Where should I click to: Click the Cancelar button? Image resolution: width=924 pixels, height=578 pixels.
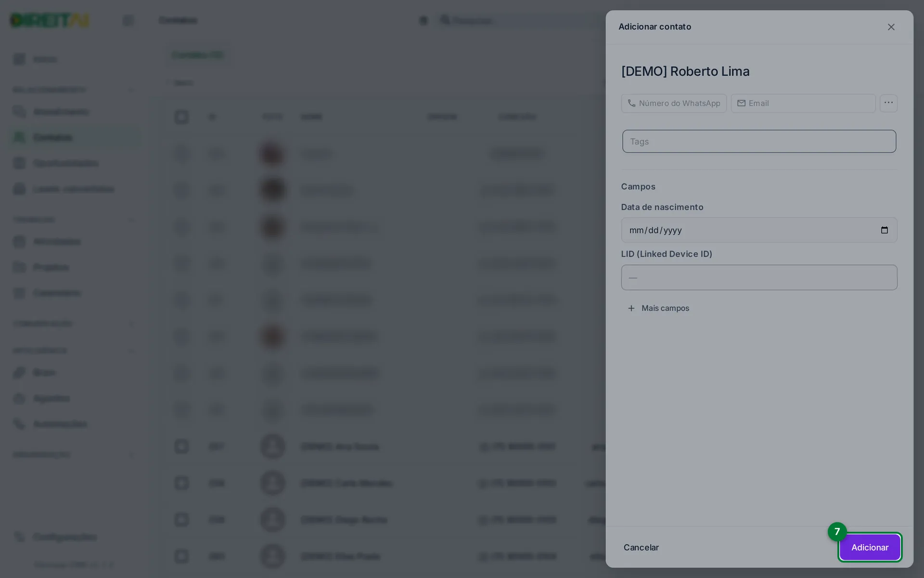pyautogui.click(x=641, y=548)
